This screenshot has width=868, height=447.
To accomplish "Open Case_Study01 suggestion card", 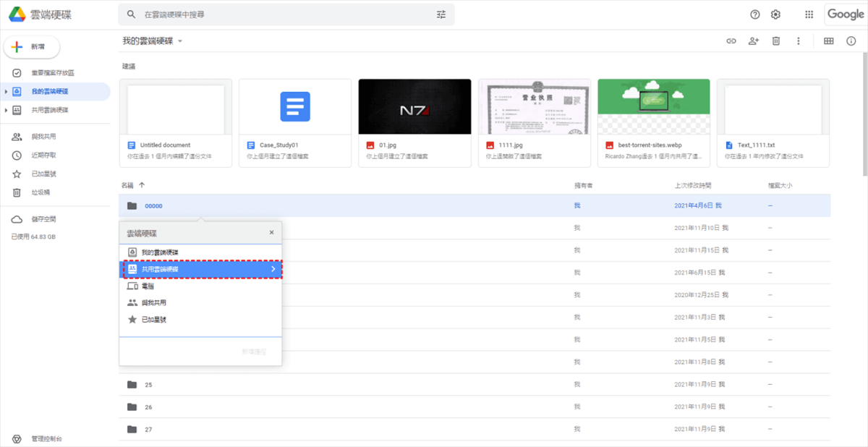I will pyautogui.click(x=295, y=123).
